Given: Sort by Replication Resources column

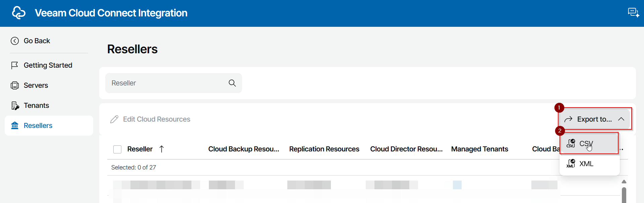Looking at the screenshot, I should pos(324,149).
